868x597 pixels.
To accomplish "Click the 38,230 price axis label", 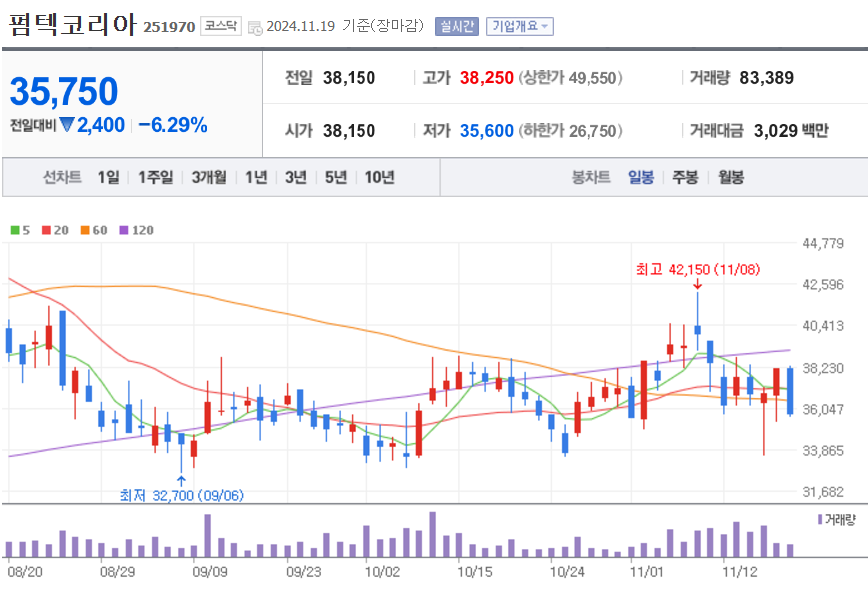I will [823, 368].
